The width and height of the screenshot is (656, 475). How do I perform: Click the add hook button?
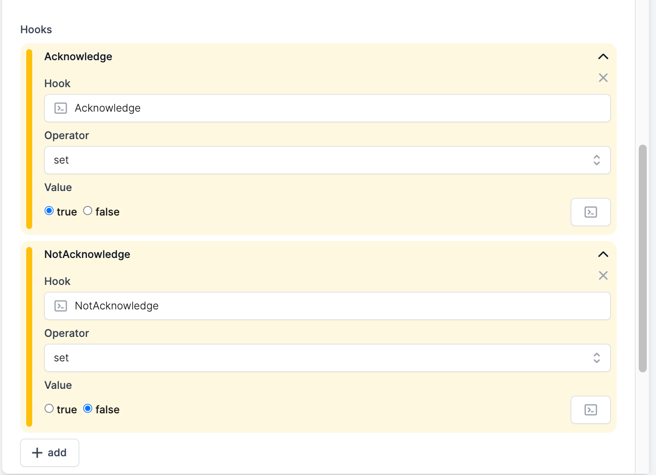(x=49, y=452)
